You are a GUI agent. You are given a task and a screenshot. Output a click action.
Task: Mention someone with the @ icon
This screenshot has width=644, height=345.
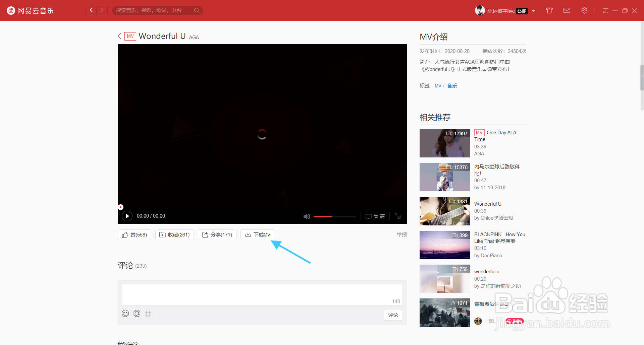click(137, 314)
